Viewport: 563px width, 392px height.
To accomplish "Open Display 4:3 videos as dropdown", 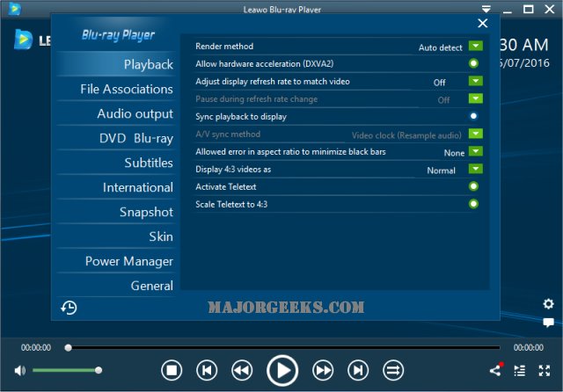I will pos(475,169).
